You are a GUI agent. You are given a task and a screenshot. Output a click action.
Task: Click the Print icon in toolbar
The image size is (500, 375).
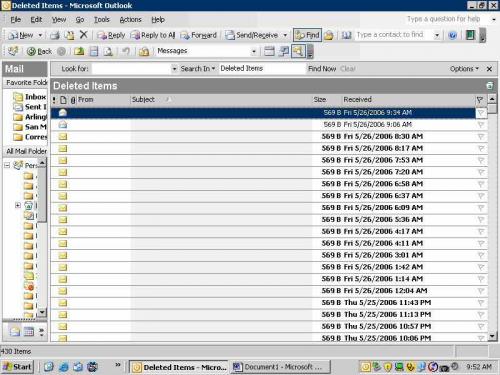55,35
